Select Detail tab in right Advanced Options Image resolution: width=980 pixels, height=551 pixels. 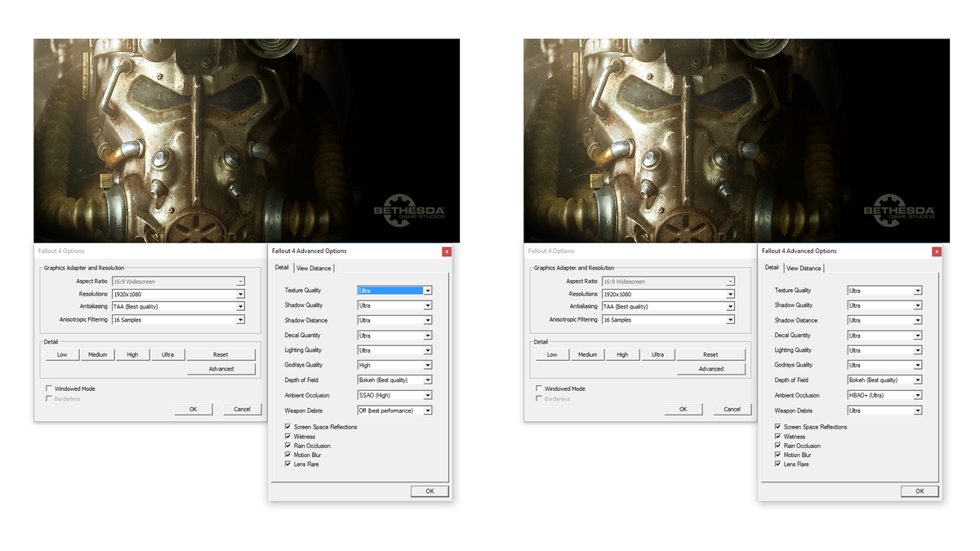772,267
